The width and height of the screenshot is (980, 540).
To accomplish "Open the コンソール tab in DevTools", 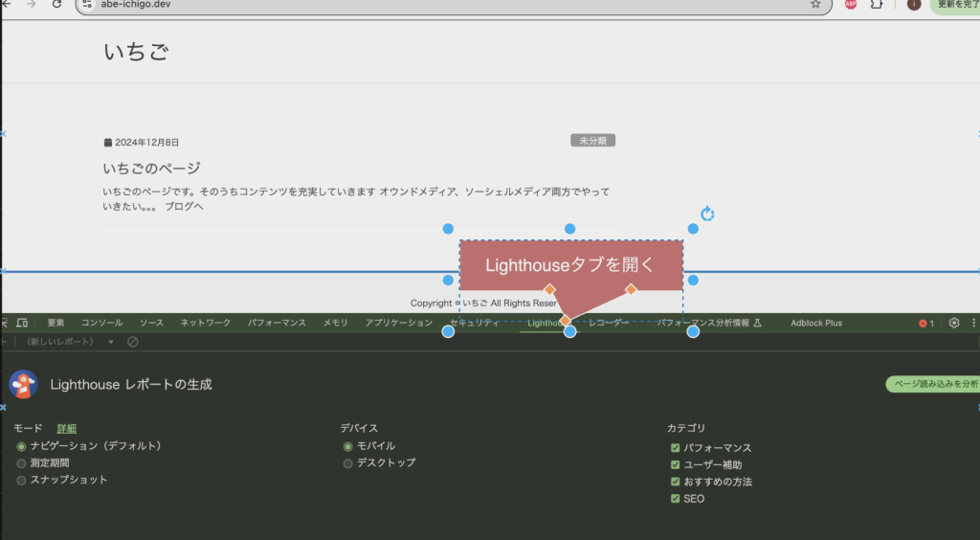I will pyautogui.click(x=101, y=324).
